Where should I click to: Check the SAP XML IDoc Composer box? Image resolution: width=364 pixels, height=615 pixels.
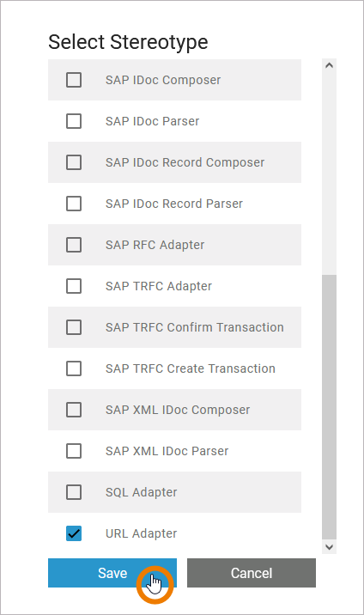[74, 410]
